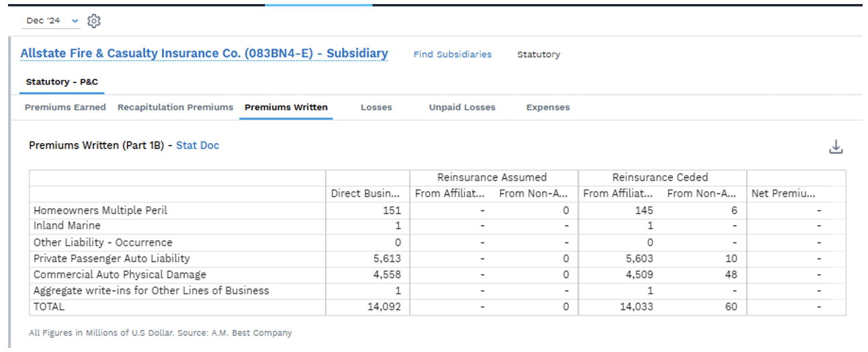Select Other Liability - Occurrence row label
Viewport: 868px width, 352px height.
(x=103, y=243)
